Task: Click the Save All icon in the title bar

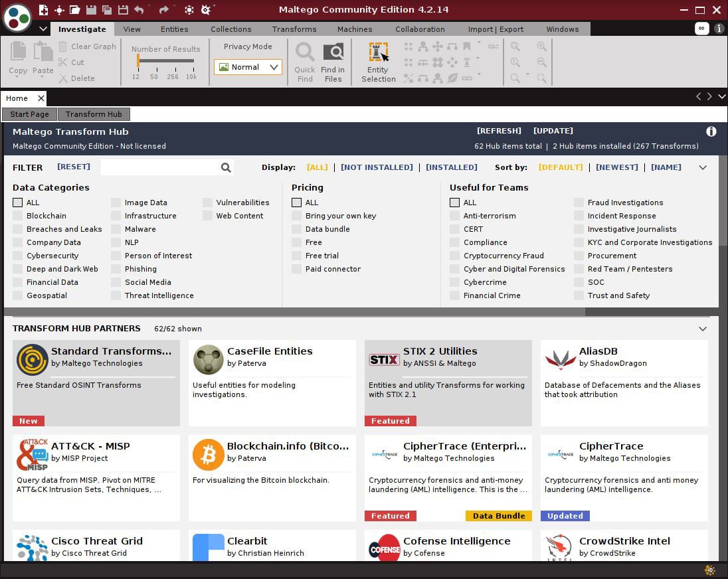Action: 107,10
